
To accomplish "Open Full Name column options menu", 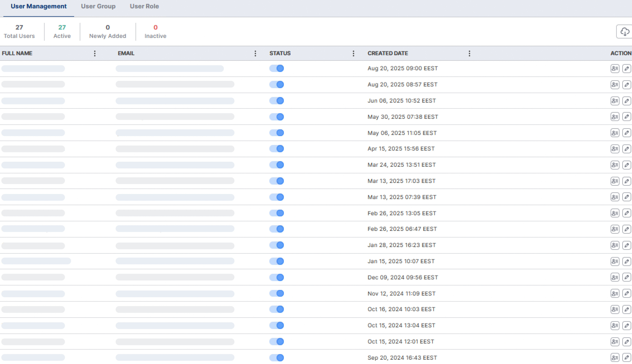I will click(94, 53).
